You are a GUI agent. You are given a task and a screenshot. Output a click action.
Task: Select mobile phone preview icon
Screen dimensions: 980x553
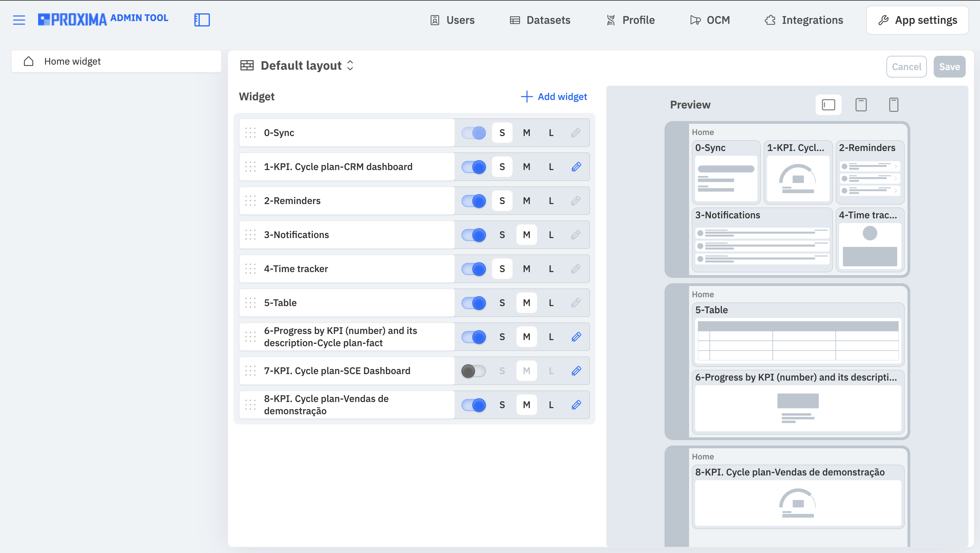pyautogui.click(x=894, y=105)
